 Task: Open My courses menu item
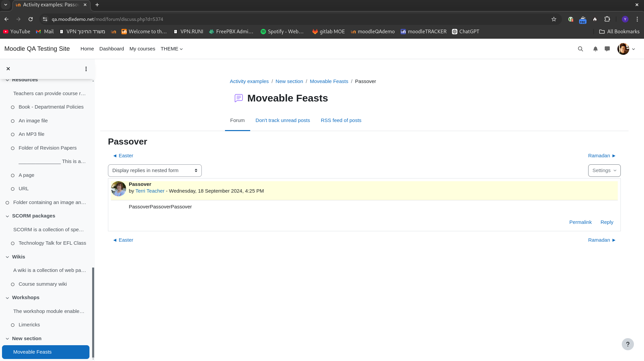(142, 49)
